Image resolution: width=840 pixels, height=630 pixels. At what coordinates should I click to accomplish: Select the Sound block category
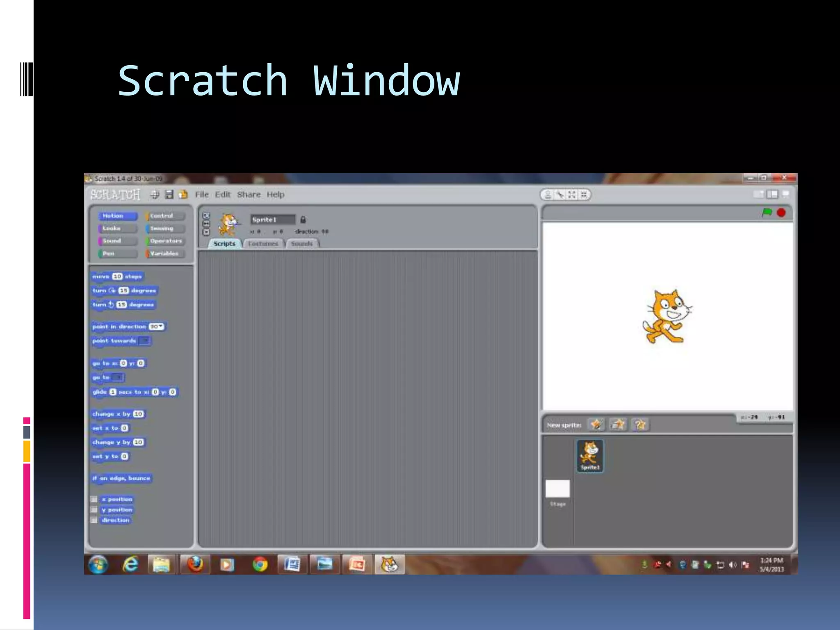point(118,241)
